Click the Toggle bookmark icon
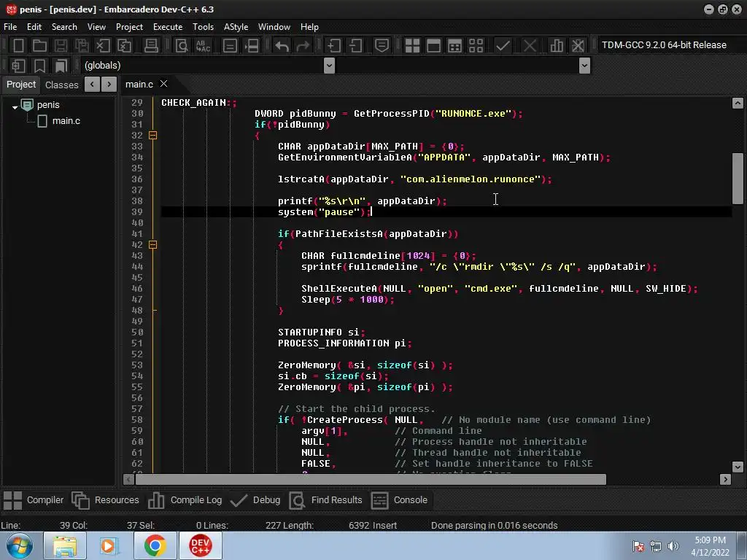Screen dimensions: 747x560 pos(39,66)
